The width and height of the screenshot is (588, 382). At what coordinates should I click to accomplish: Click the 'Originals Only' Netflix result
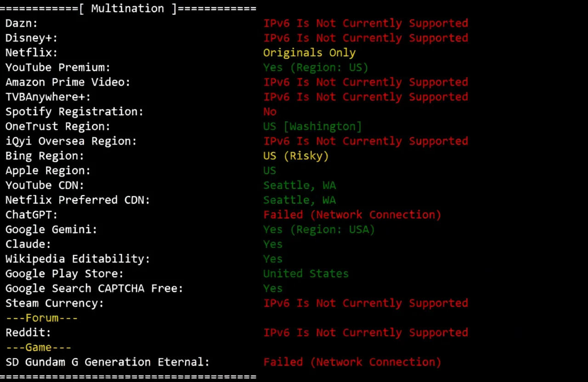click(x=309, y=53)
